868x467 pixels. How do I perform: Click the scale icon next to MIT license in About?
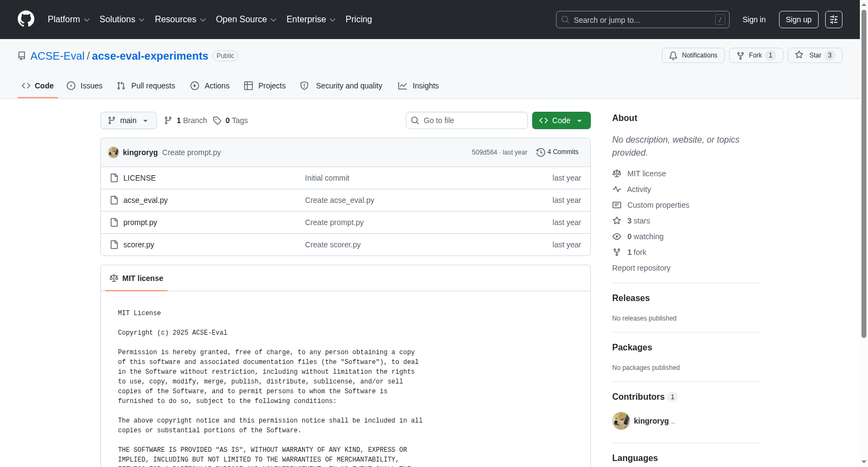[x=617, y=174]
